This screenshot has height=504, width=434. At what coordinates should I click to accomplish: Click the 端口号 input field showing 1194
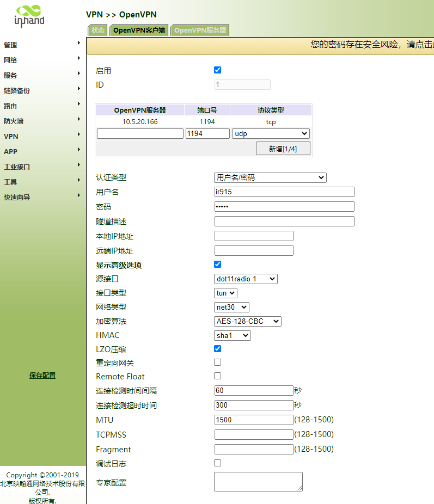click(207, 134)
